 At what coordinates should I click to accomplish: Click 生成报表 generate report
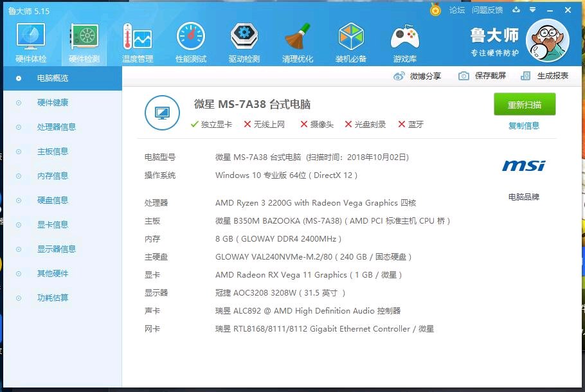click(x=544, y=76)
